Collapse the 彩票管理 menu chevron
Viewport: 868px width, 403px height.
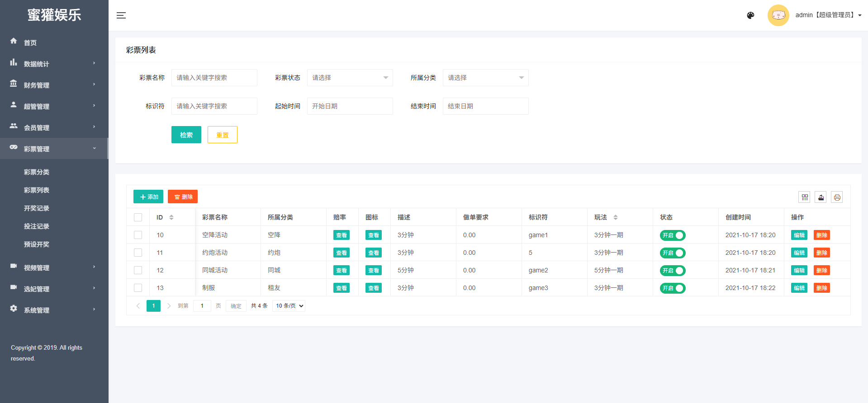click(94, 148)
